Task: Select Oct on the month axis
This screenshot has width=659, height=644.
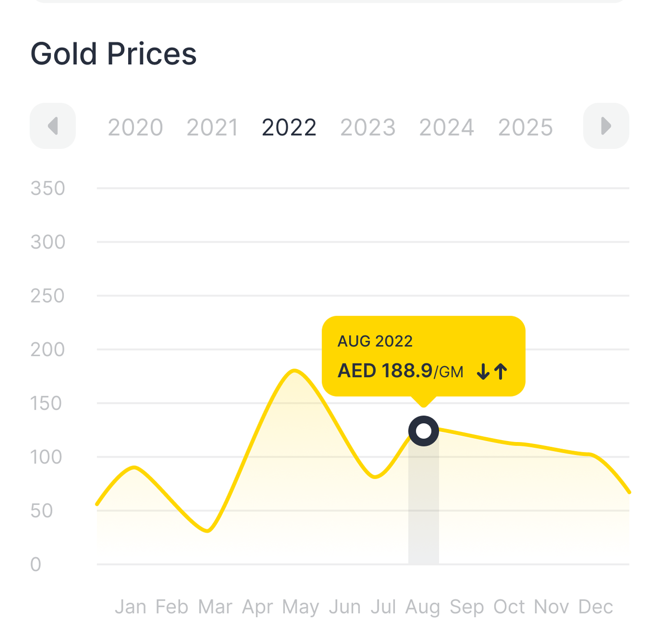Action: click(509, 607)
